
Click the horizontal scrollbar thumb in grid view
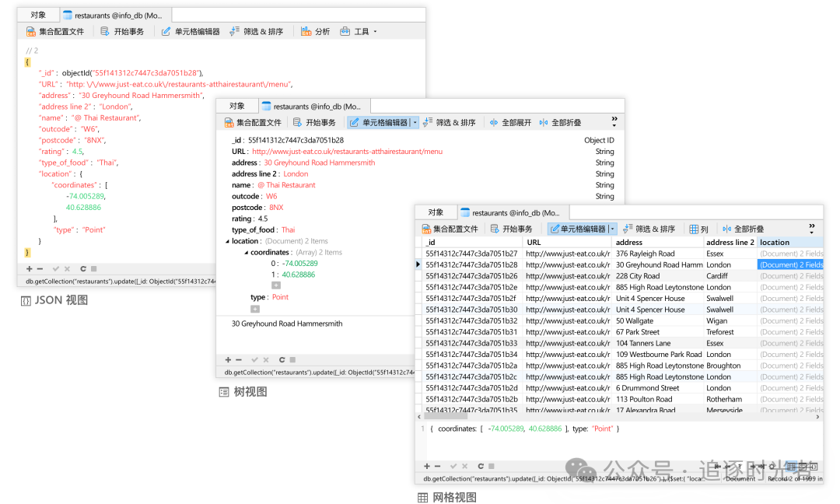pyautogui.click(x=446, y=416)
